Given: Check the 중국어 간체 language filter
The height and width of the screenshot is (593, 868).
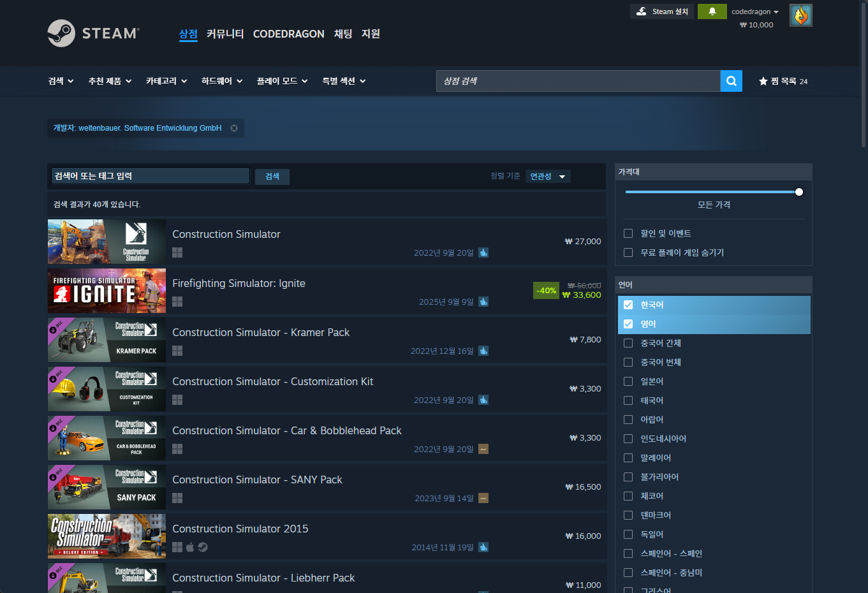Looking at the screenshot, I should point(628,343).
